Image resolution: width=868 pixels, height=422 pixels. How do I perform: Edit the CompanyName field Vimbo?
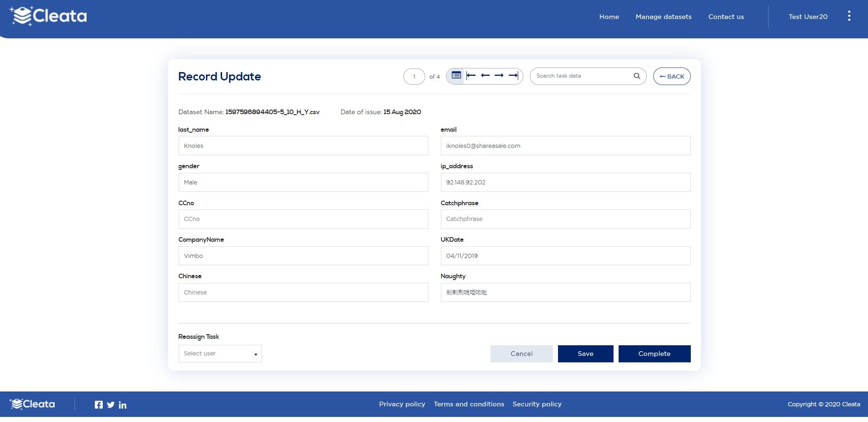303,256
